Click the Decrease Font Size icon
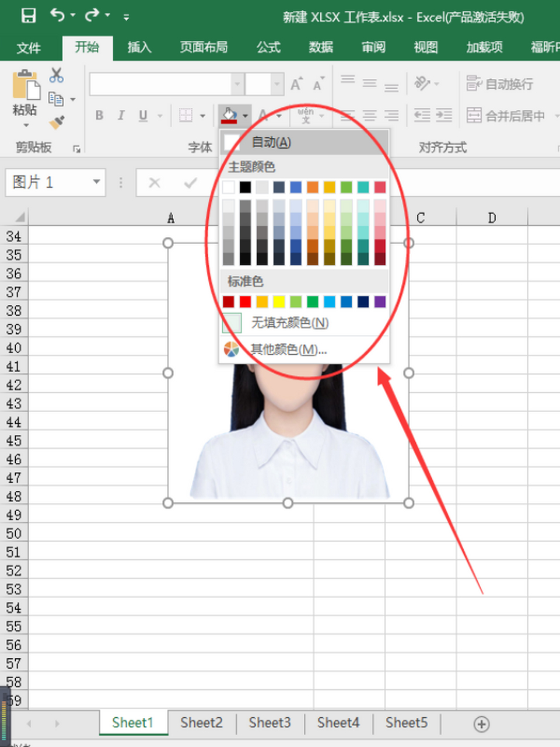560x747 pixels. [318, 85]
